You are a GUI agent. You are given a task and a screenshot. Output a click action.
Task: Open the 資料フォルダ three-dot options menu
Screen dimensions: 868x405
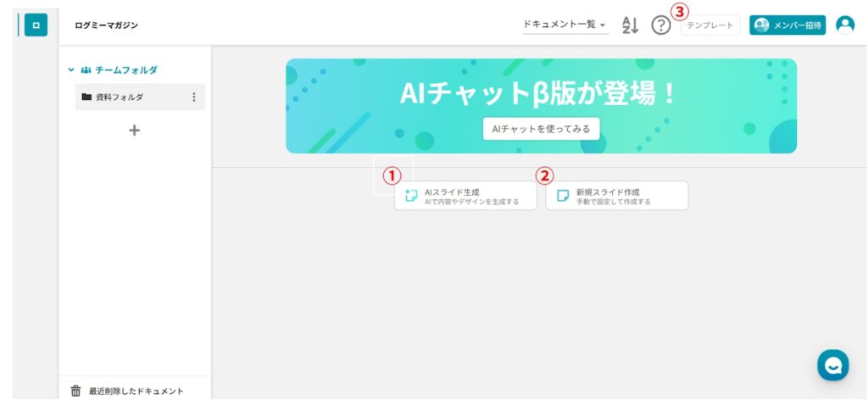tap(194, 97)
